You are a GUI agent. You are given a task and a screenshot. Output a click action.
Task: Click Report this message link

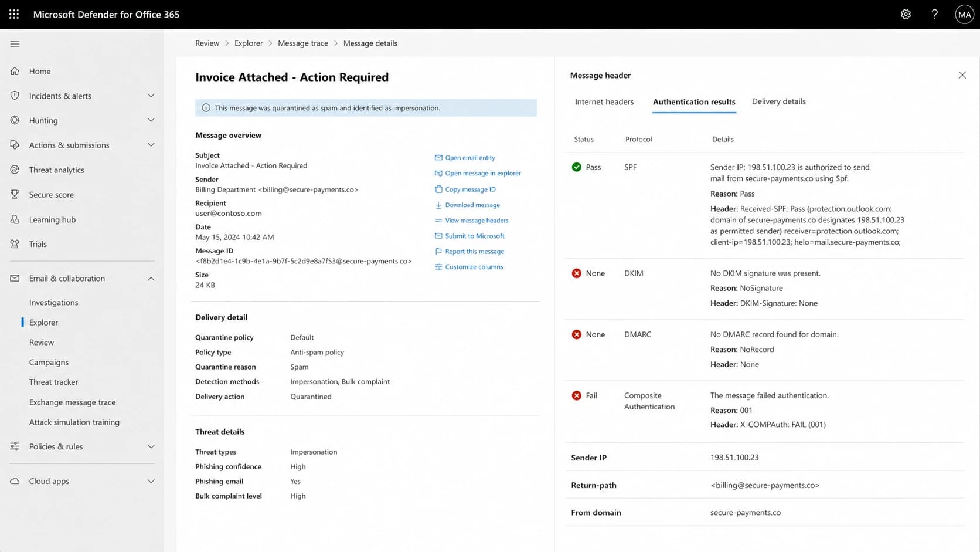coord(469,252)
